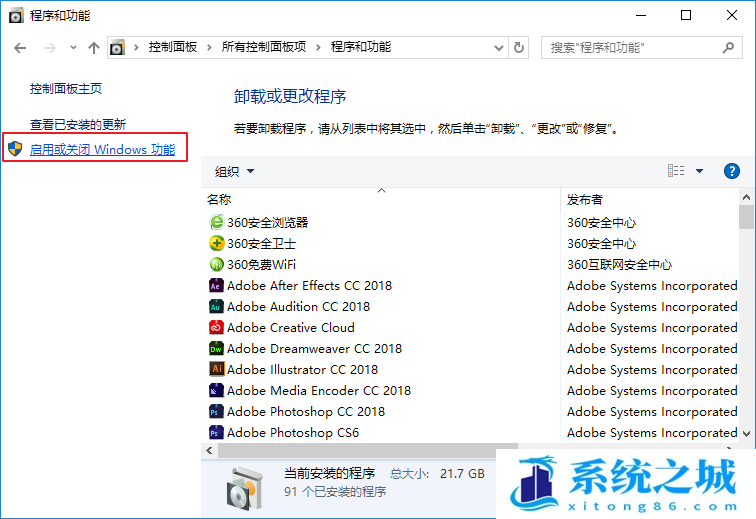The height and width of the screenshot is (519, 756).
Task: Select Adobe Dreamweaver CC 2018 icon
Action: (x=216, y=348)
